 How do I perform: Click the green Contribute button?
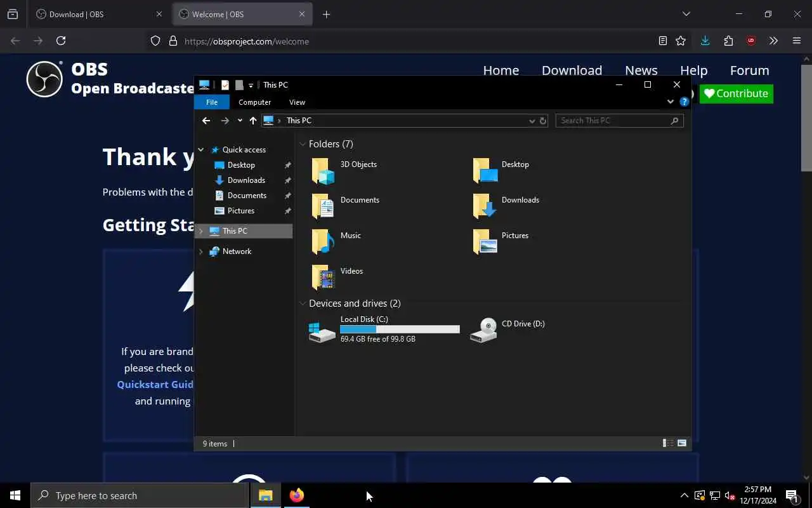coord(736,94)
